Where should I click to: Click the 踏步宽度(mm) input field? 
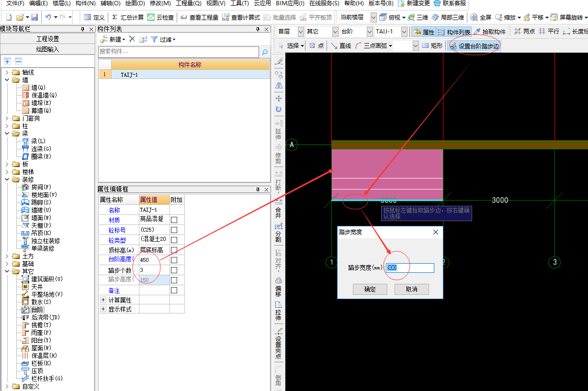pyautogui.click(x=410, y=268)
